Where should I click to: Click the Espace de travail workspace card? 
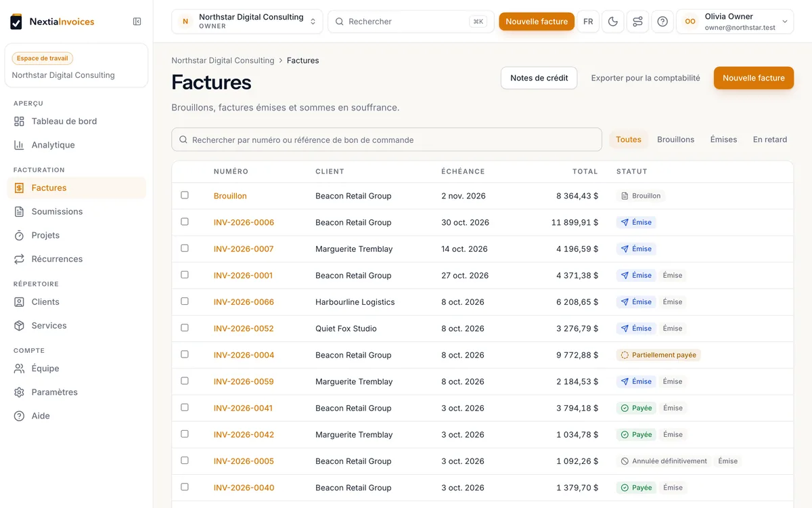click(76, 66)
